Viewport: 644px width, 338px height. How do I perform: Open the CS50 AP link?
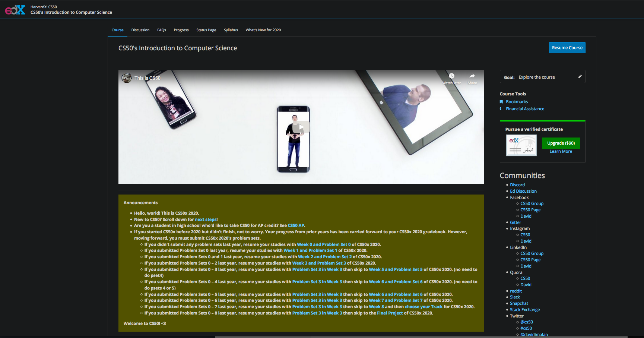point(296,225)
